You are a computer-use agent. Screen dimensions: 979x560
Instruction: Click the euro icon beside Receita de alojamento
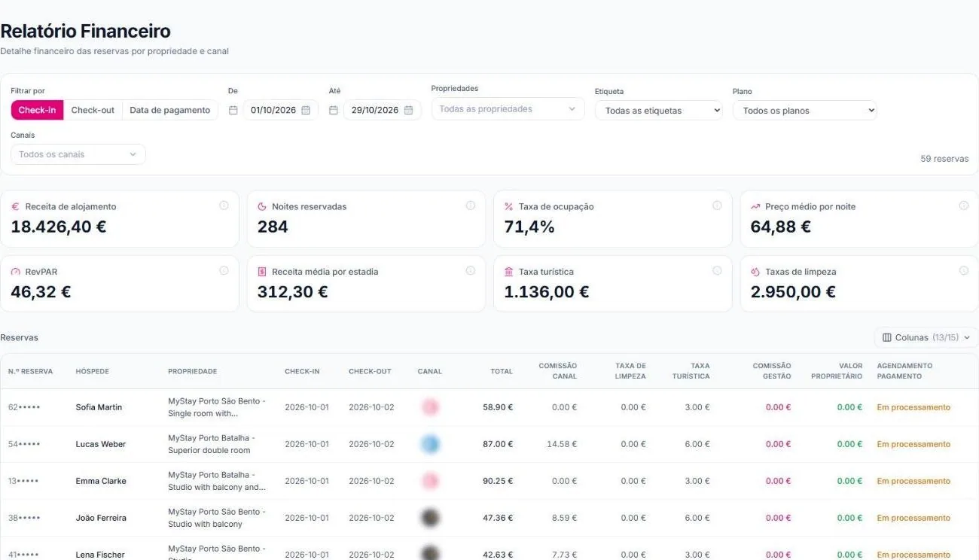click(x=15, y=206)
